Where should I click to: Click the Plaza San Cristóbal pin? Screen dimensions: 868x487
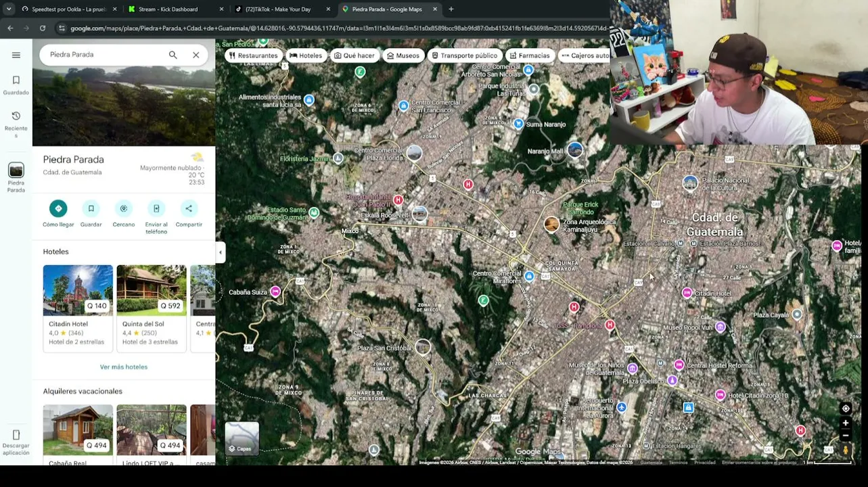(423, 348)
